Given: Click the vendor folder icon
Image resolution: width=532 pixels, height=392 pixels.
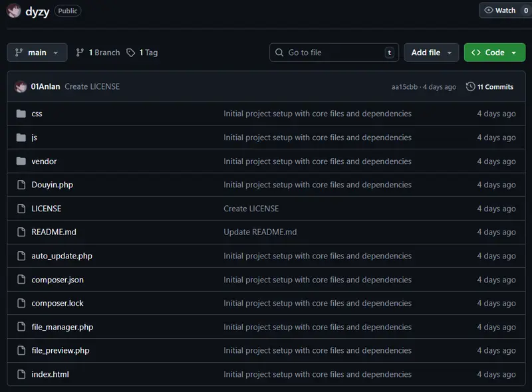Looking at the screenshot, I should click(x=21, y=161).
